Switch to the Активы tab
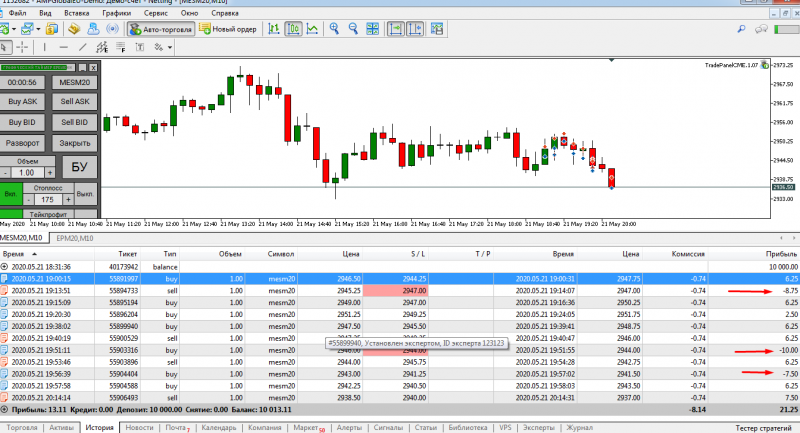 click(x=61, y=428)
